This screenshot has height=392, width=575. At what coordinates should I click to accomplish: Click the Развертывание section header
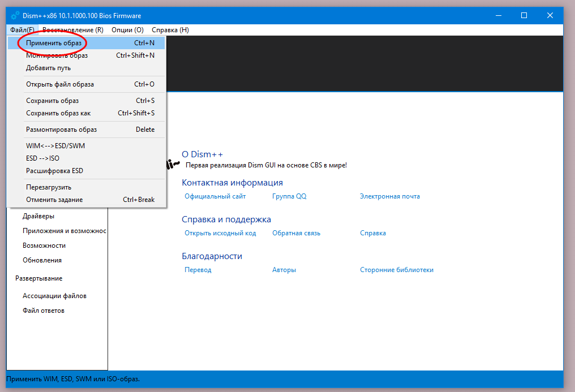39,278
